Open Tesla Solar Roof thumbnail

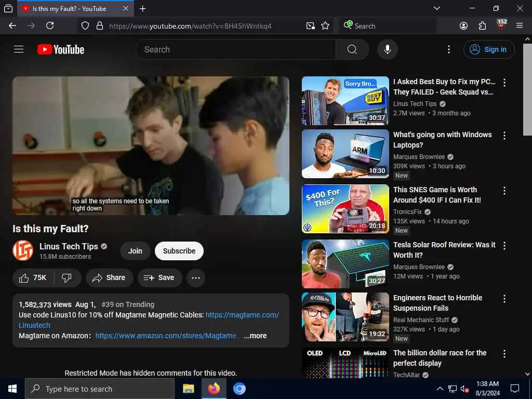[345, 264]
